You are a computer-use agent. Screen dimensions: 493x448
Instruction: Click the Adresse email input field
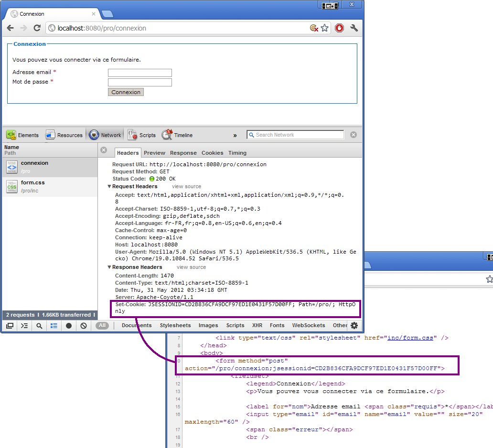tap(139, 73)
